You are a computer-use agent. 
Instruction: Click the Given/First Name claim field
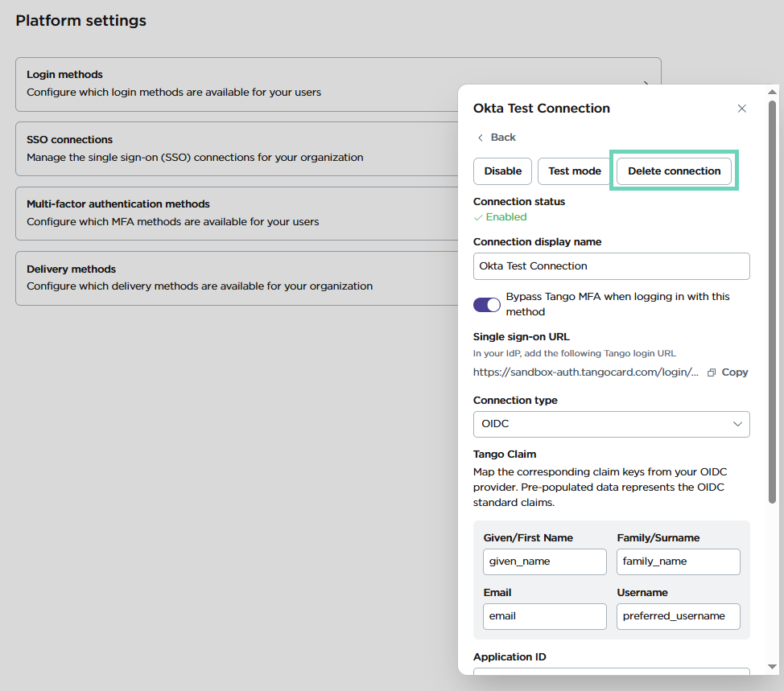coord(544,561)
